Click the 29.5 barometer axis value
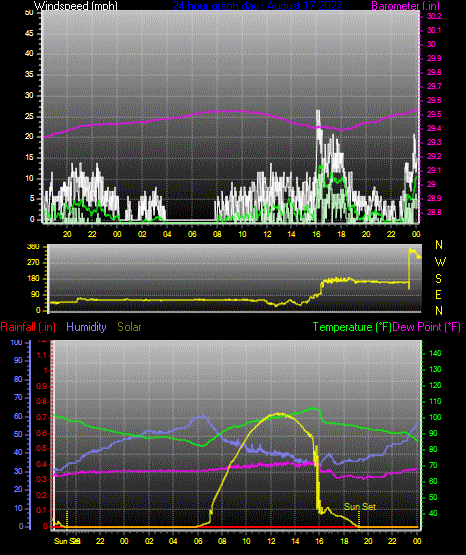The width and height of the screenshot is (466, 555). pyautogui.click(x=434, y=114)
